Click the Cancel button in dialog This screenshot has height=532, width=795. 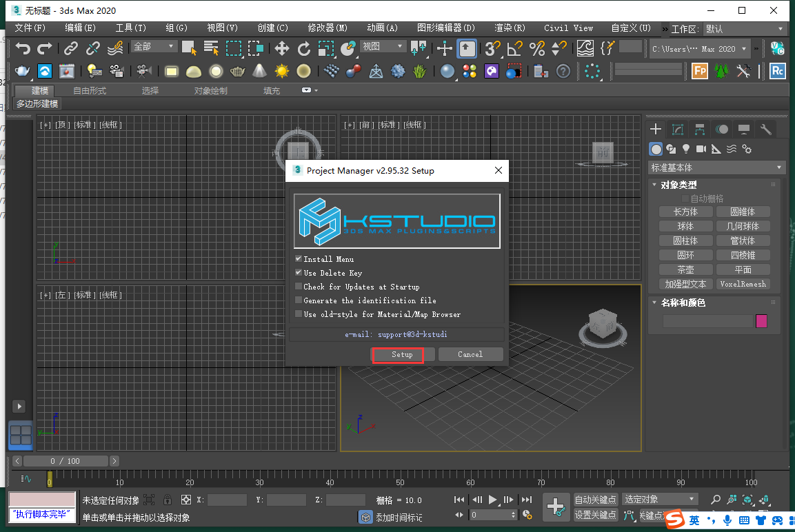click(x=470, y=355)
